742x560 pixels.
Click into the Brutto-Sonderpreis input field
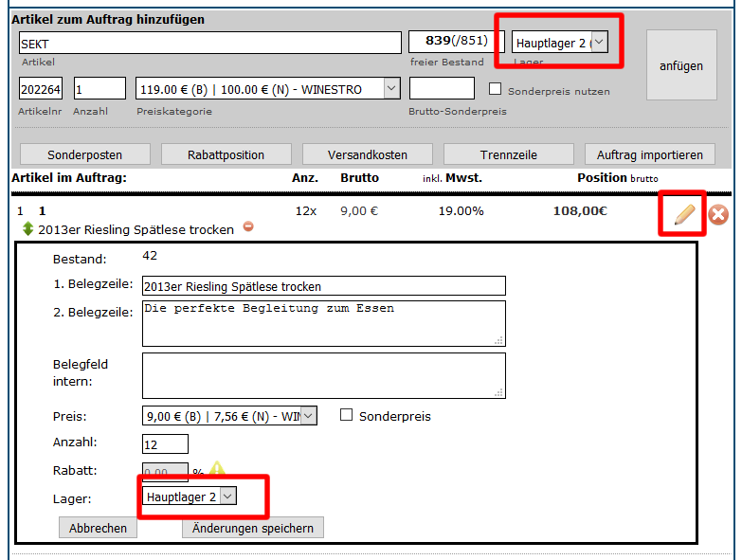click(x=441, y=89)
